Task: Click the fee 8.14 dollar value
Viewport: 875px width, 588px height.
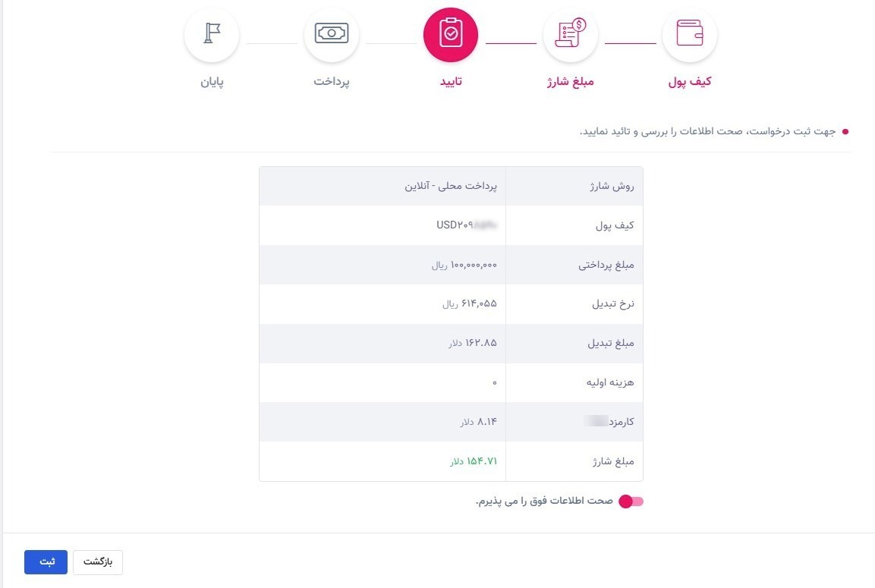Action: coord(478,421)
